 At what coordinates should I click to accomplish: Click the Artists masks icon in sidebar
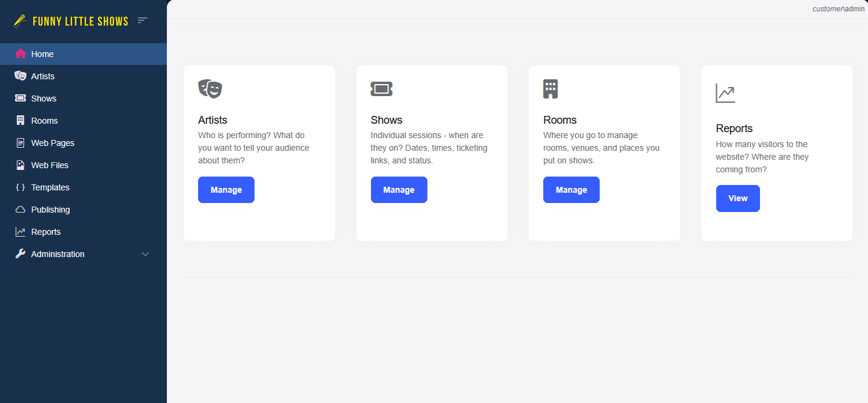coord(20,76)
